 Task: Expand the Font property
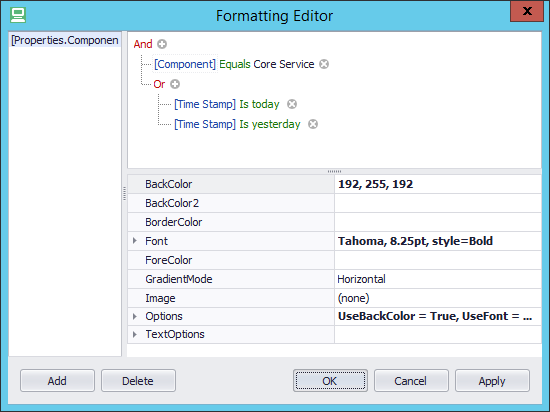tap(135, 241)
